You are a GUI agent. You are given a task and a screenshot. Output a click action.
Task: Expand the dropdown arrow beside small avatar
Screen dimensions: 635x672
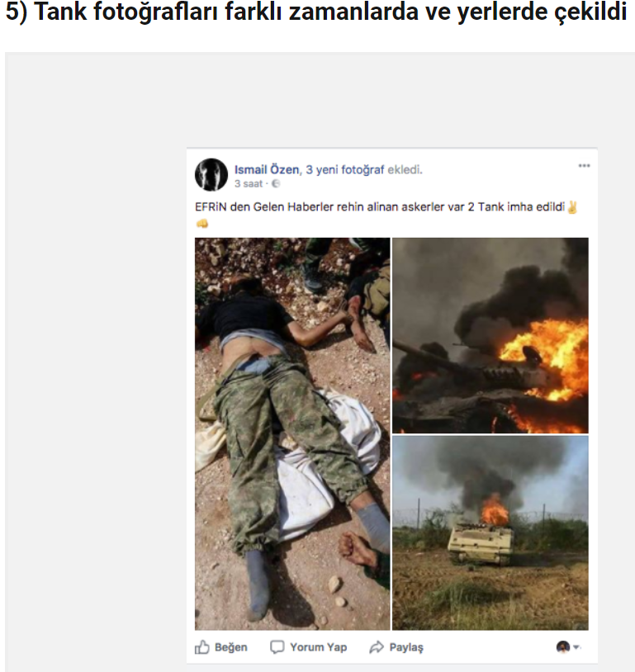point(576,646)
